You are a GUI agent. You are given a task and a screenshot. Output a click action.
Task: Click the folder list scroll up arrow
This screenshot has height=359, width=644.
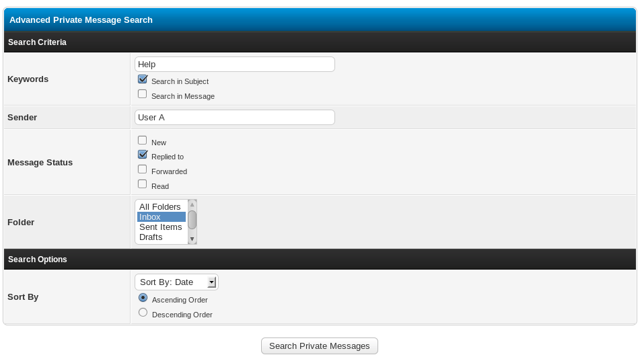tap(192, 205)
